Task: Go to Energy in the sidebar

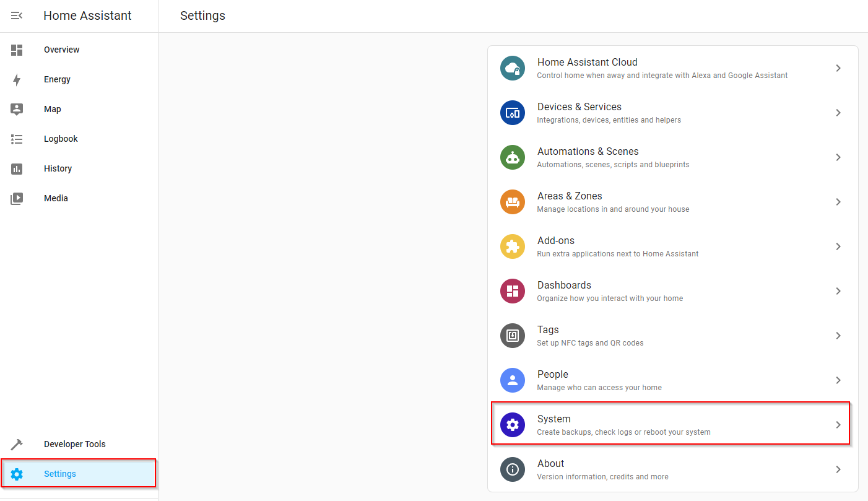Action: click(x=79, y=79)
